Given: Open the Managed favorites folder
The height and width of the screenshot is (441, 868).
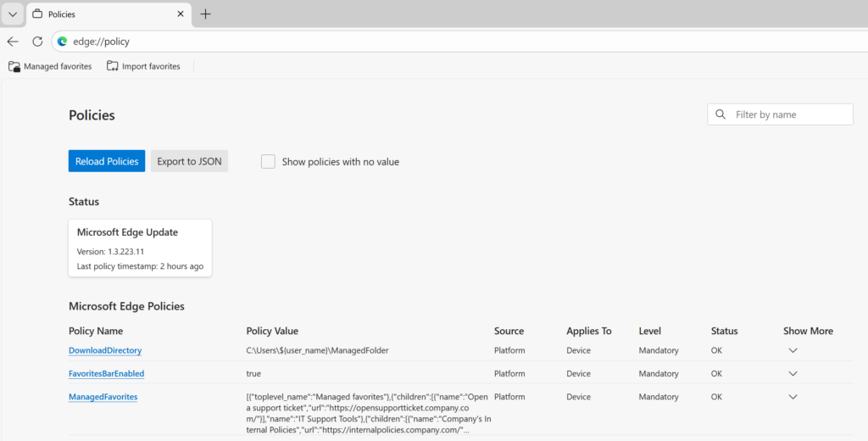Looking at the screenshot, I should click(50, 66).
